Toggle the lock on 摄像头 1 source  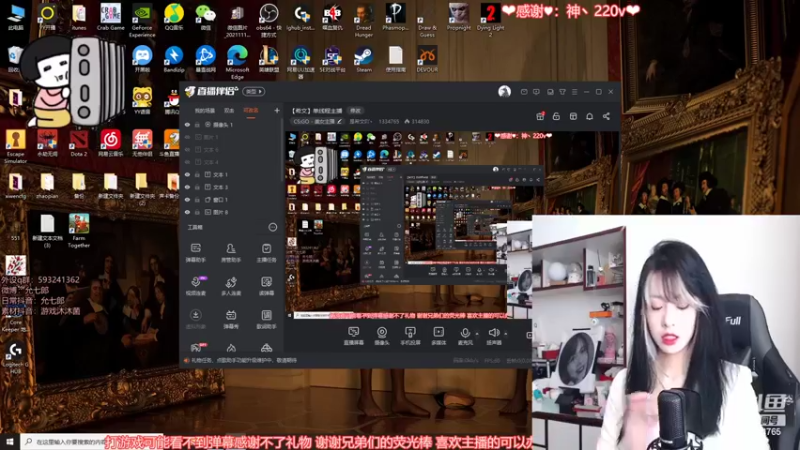(x=197, y=124)
